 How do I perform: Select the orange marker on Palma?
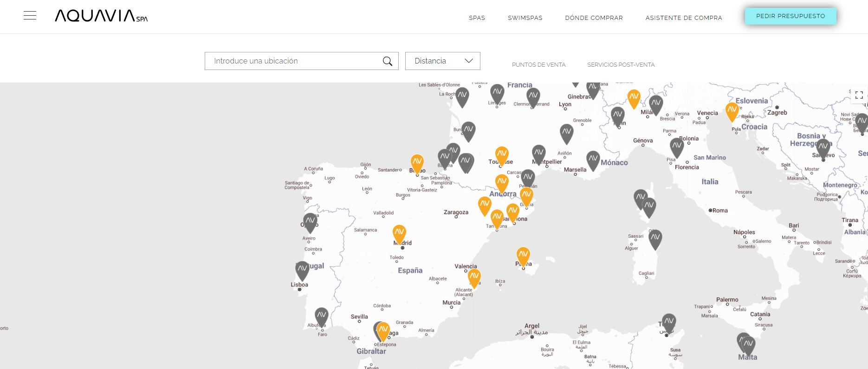pos(523,256)
